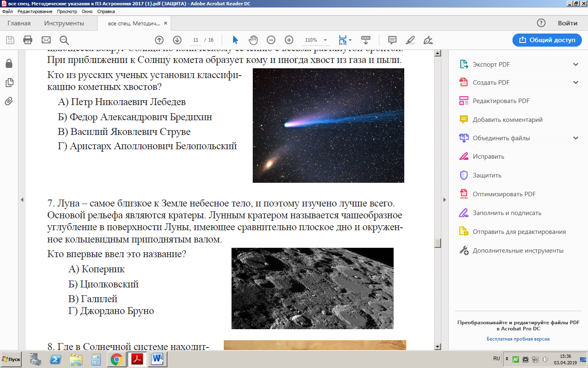This screenshot has width=588, height=368.
Task: Expand the Экспорт PDF options chevron
Action: click(576, 64)
